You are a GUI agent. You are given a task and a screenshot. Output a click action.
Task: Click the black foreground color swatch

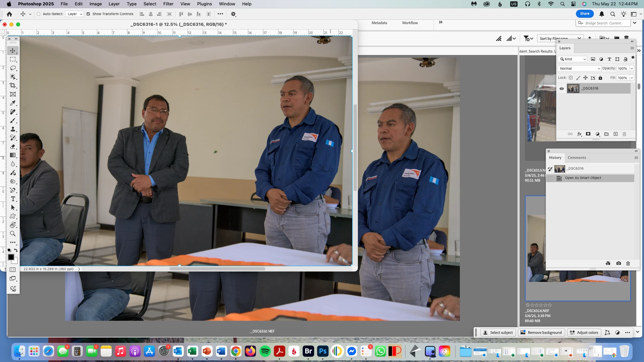pos(11,257)
